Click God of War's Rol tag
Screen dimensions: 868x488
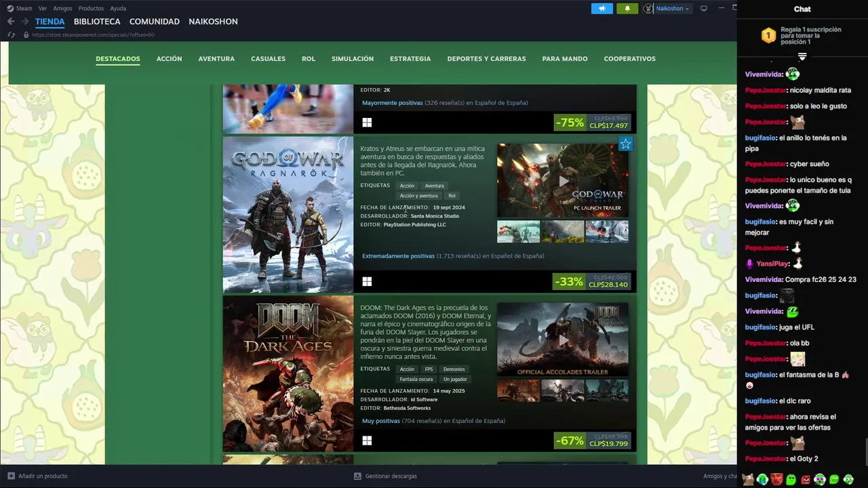[452, 196]
